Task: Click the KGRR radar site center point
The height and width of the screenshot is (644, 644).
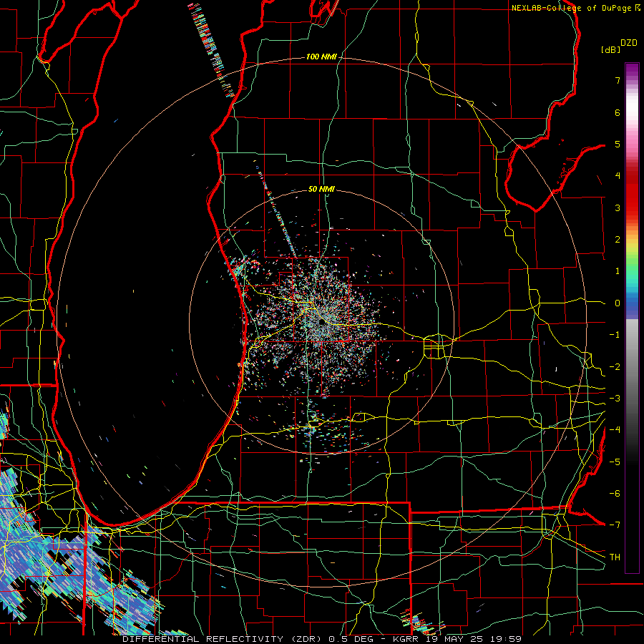Action: pos(321,322)
